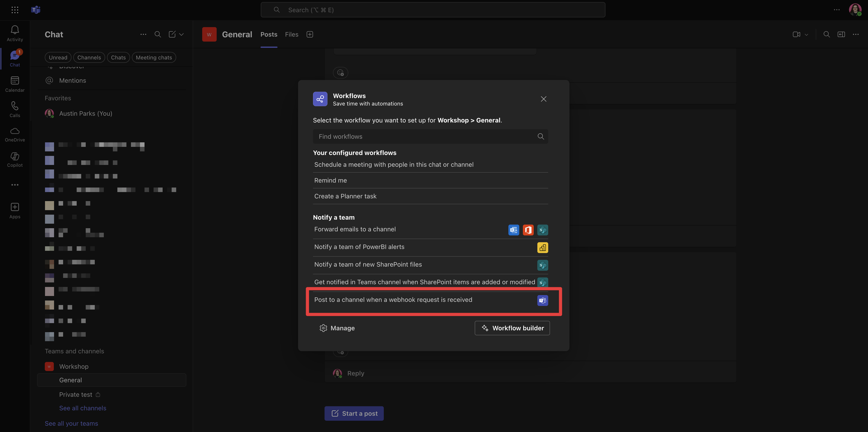
Task: Open the Workflow builder button
Action: 512,328
